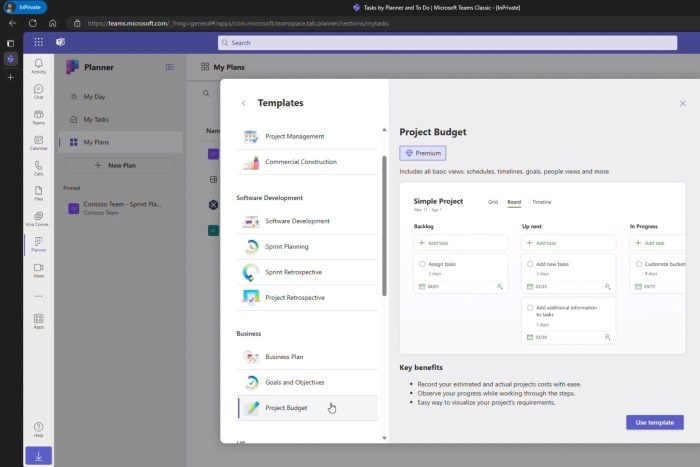Select the Sprint Retrospective template
This screenshot has height=467, width=700.
(x=307, y=272)
